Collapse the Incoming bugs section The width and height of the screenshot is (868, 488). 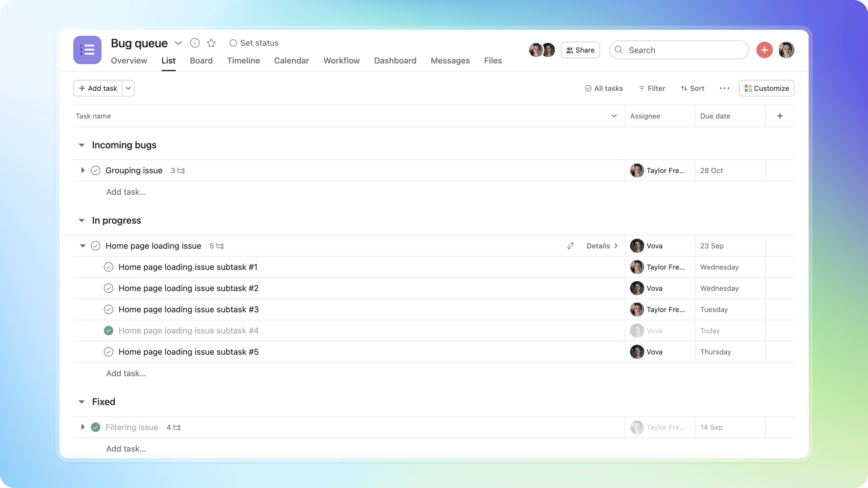tap(82, 145)
